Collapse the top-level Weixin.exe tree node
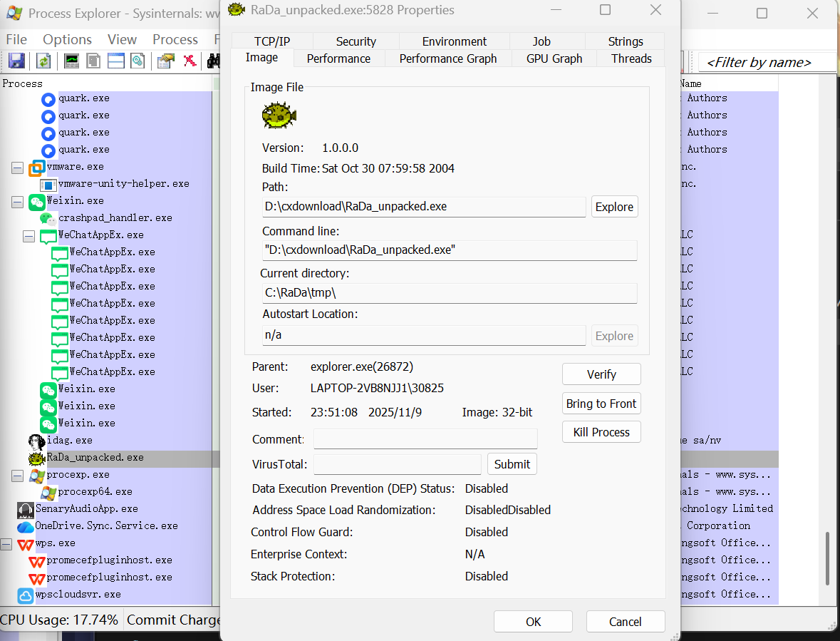The width and height of the screenshot is (840, 641). (x=17, y=202)
